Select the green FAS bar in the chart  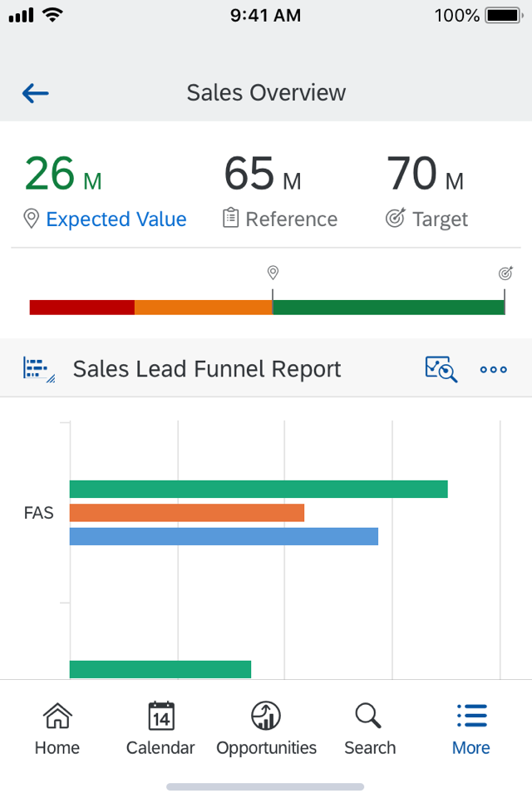coord(258,490)
